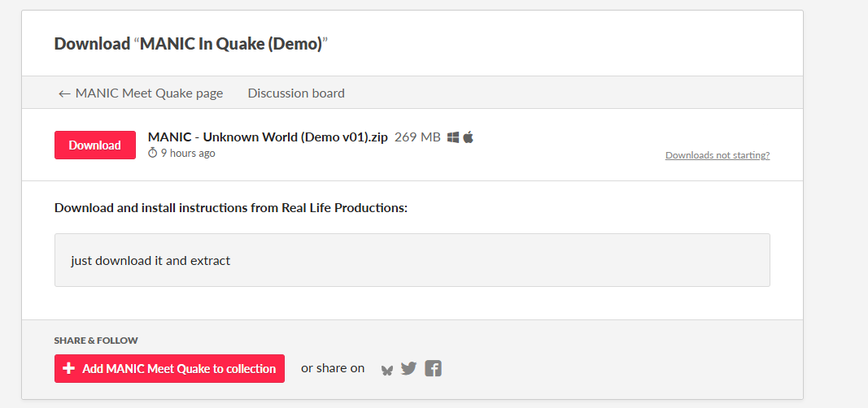868x408 pixels.
Task: Share on Twitter via bird icon
Action: tap(408, 368)
